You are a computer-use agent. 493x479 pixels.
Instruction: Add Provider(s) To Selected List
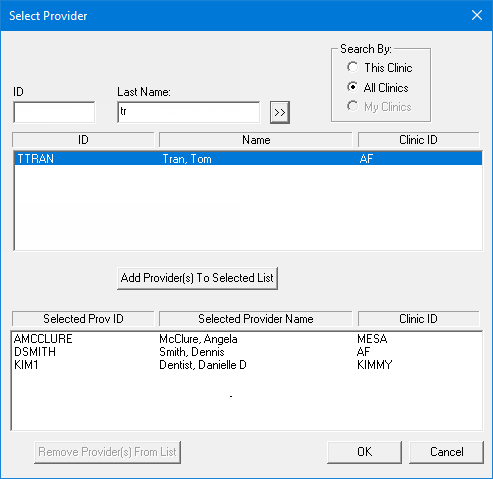(197, 278)
